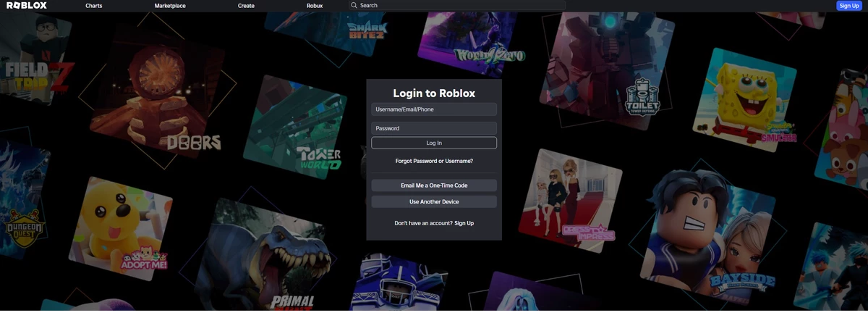Open Forgot Password or Username link
Image resolution: width=868 pixels, height=318 pixels.
pos(434,161)
